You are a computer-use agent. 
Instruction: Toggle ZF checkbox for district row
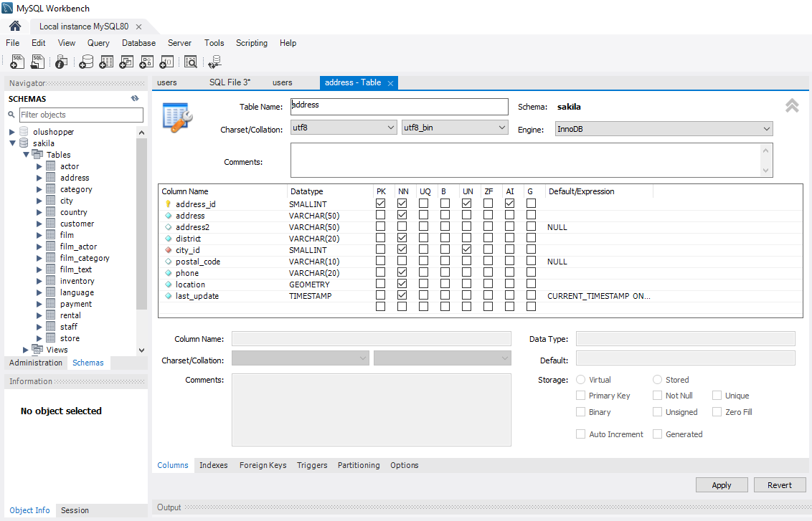pyautogui.click(x=488, y=237)
